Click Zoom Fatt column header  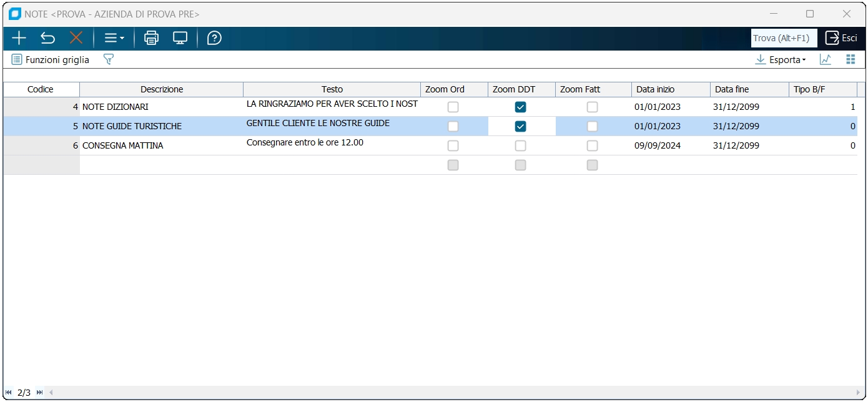(x=593, y=89)
